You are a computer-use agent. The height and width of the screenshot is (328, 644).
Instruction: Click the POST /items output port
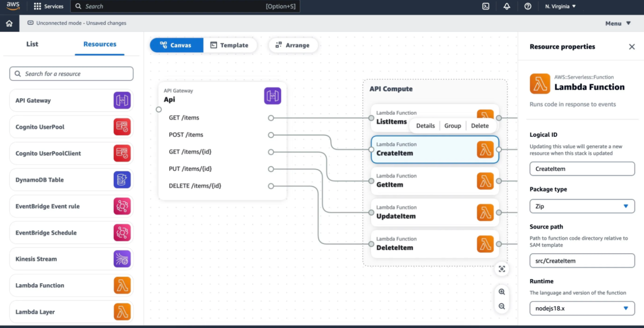(x=271, y=135)
